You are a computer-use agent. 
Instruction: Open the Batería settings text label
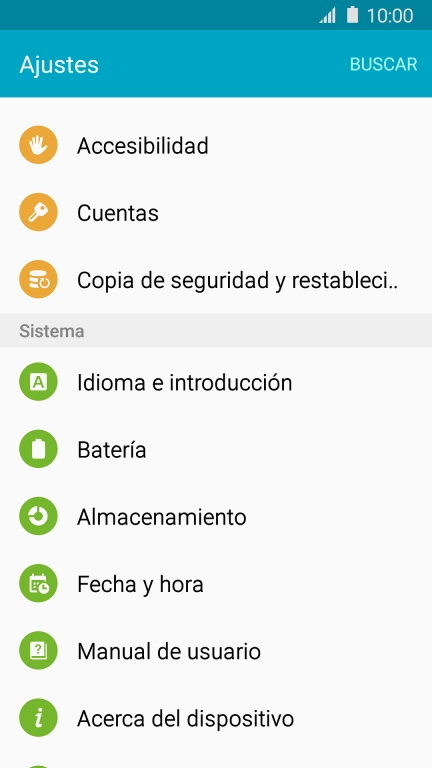coord(112,450)
